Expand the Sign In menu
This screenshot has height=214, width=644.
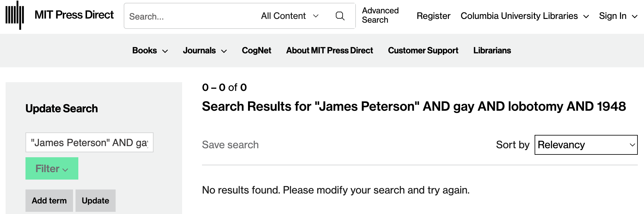tap(618, 16)
